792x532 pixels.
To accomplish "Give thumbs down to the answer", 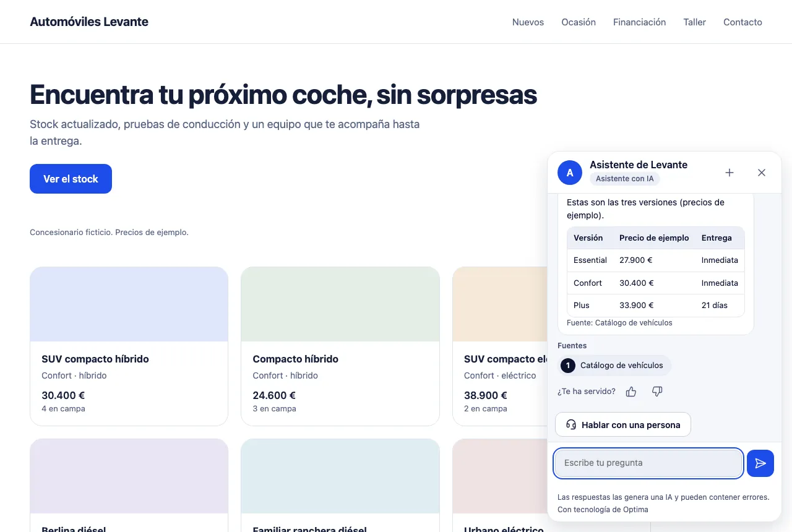I will 657,392.
